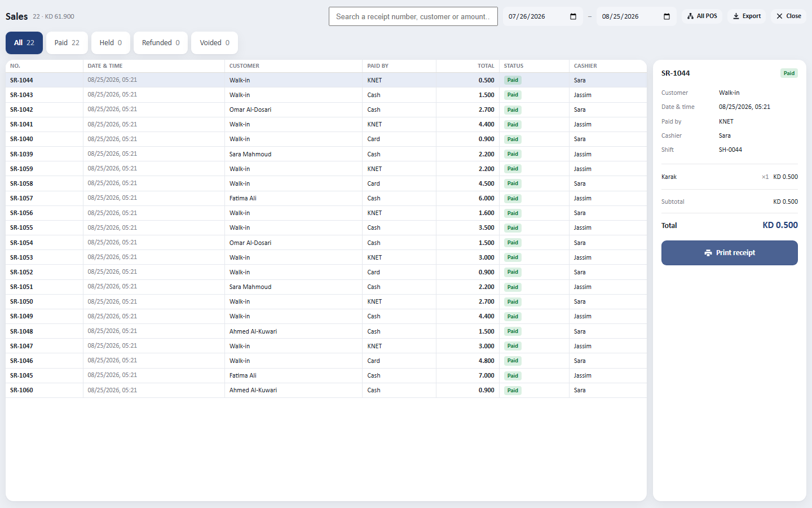This screenshot has width=812, height=508.
Task: Click the STATUS column header
Action: point(534,66)
